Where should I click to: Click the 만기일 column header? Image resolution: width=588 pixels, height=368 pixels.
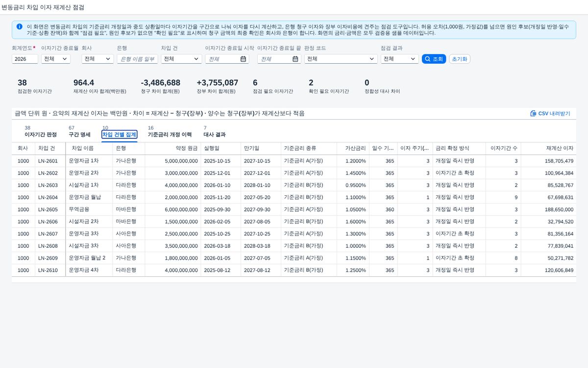pyautogui.click(x=261, y=148)
